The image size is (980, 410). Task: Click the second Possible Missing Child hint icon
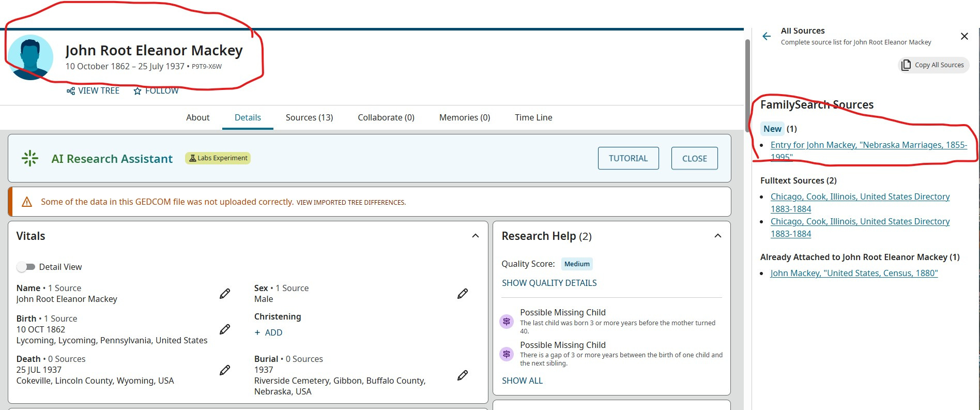tap(507, 354)
